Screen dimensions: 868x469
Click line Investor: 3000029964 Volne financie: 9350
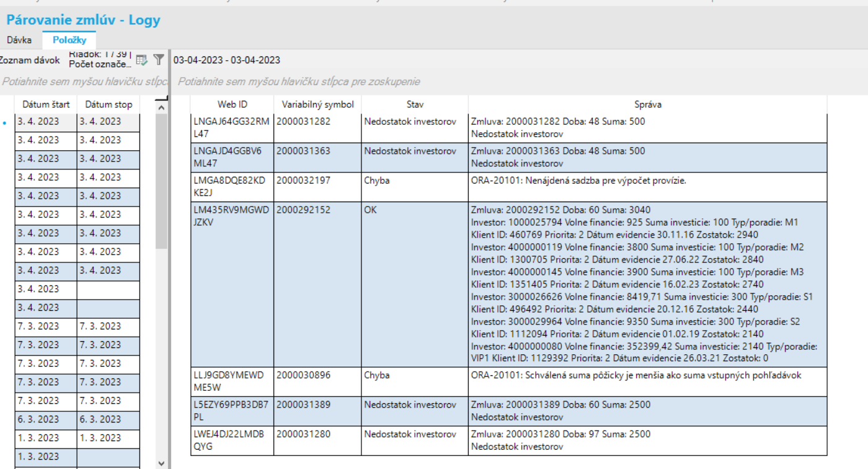[x=635, y=321]
